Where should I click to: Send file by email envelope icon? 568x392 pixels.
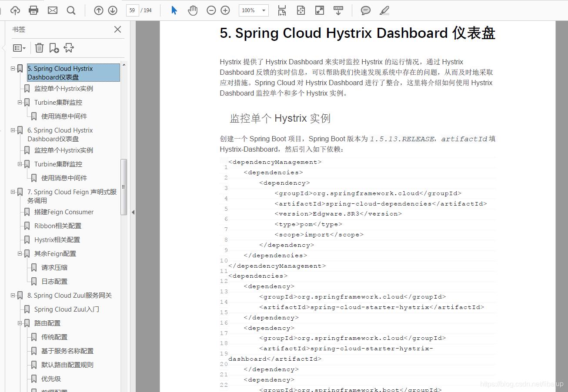pyautogui.click(x=53, y=10)
